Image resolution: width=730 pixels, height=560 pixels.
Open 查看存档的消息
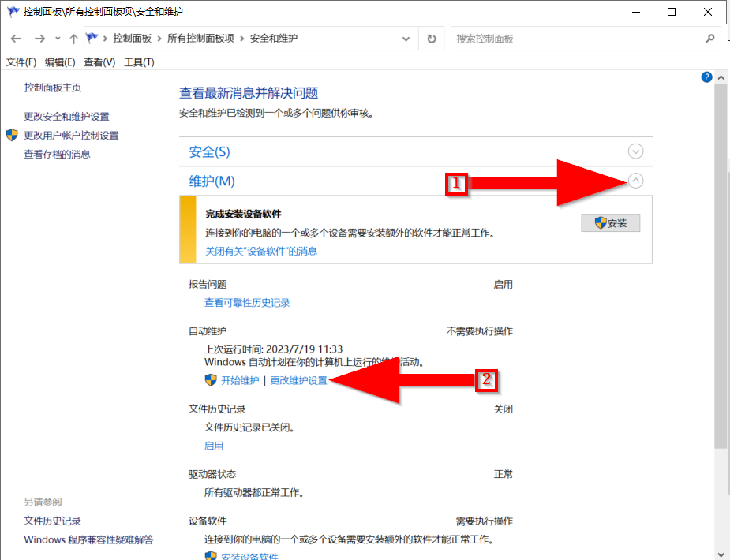[x=58, y=155]
